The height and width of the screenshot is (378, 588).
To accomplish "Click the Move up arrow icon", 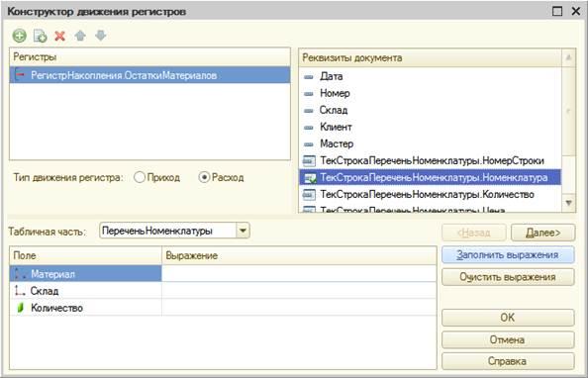I will 80,36.
